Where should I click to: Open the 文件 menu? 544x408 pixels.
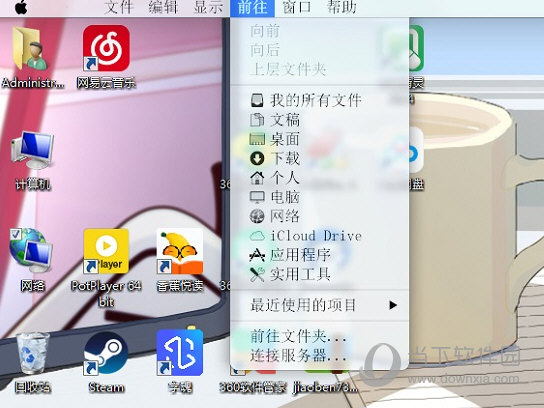coord(119,7)
